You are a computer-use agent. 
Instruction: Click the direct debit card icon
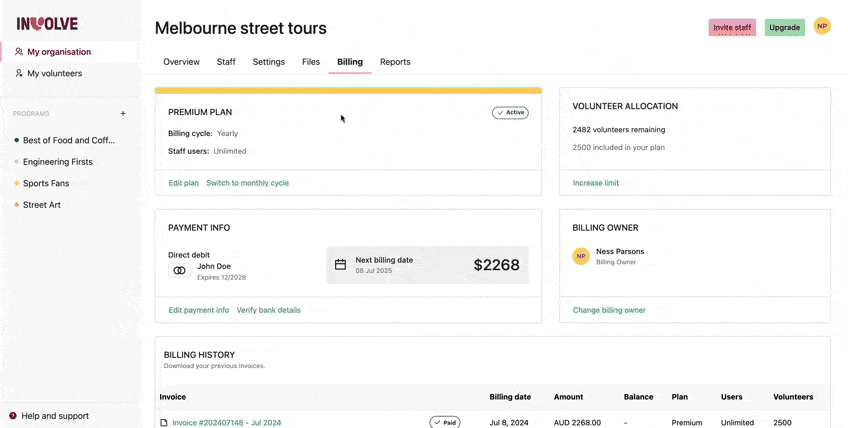[180, 271]
